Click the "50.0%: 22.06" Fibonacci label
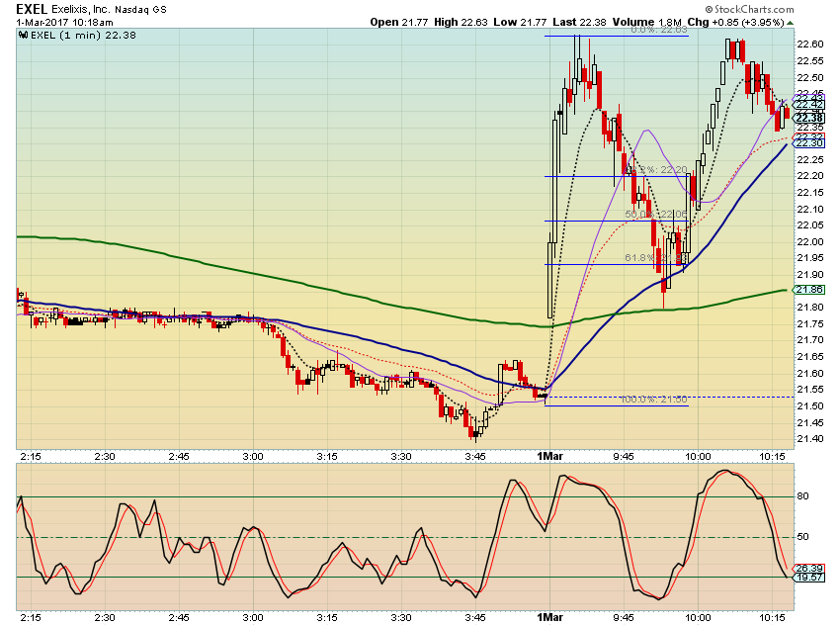 click(x=656, y=215)
